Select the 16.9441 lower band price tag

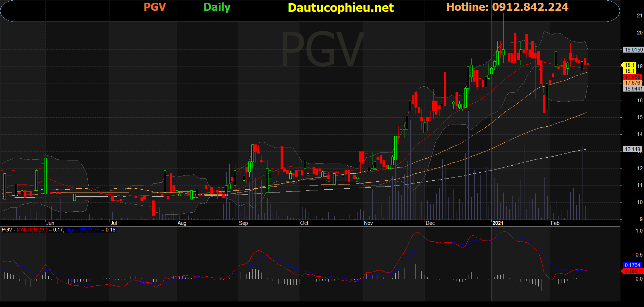pyautogui.click(x=634, y=89)
